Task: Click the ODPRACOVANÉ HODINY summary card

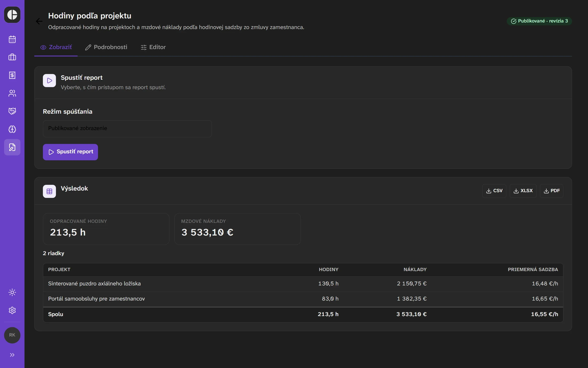Action: coord(106,229)
